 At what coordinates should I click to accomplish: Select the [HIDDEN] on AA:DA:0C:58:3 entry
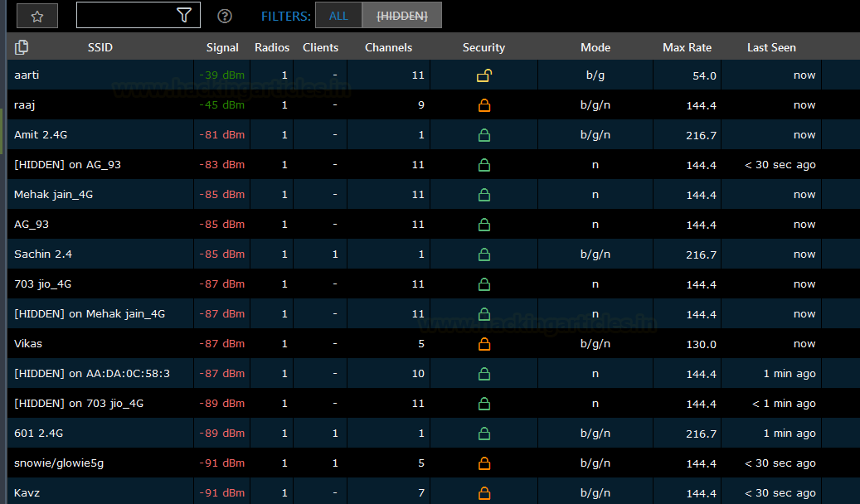92,374
